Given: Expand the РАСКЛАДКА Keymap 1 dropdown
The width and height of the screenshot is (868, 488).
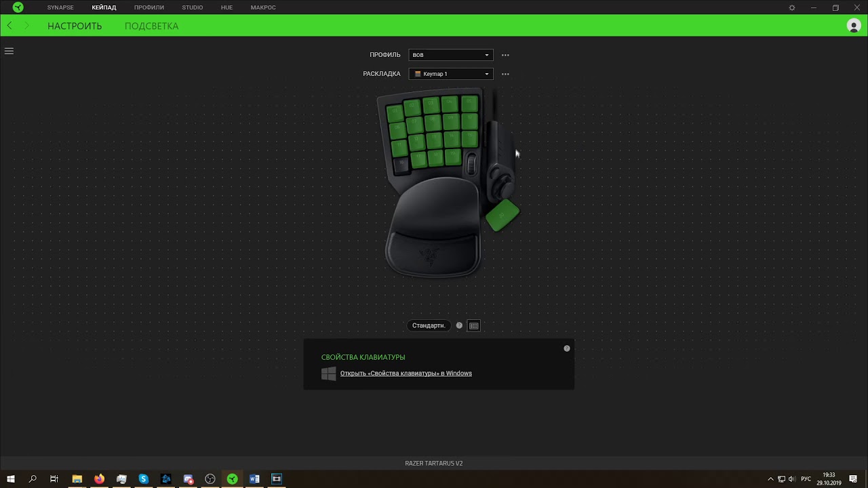Looking at the screenshot, I should (451, 74).
